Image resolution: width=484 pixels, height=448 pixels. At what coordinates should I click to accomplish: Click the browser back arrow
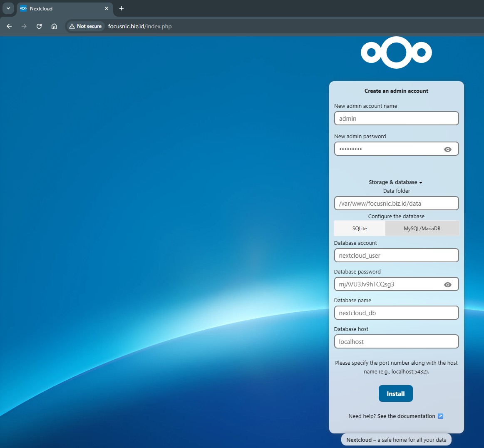[9, 26]
